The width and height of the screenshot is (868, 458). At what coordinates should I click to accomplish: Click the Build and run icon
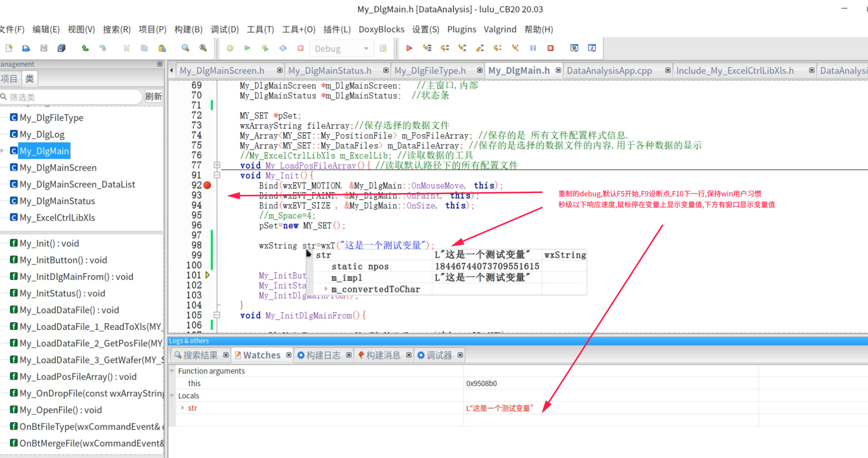[265, 48]
